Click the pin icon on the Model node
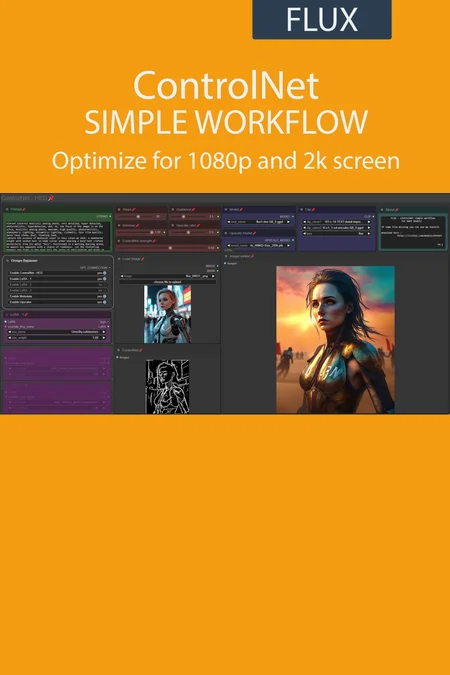 (x=241, y=209)
